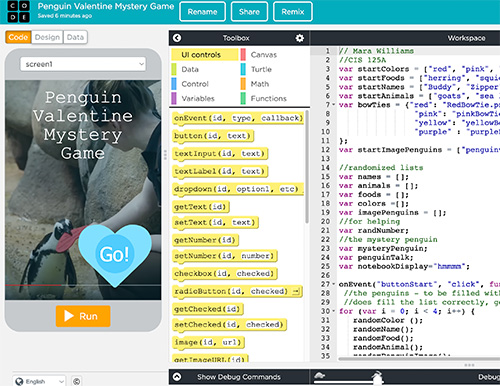This screenshot has width=500, height=386.
Task: Click the Math orange color marker
Action: [x=243, y=84]
